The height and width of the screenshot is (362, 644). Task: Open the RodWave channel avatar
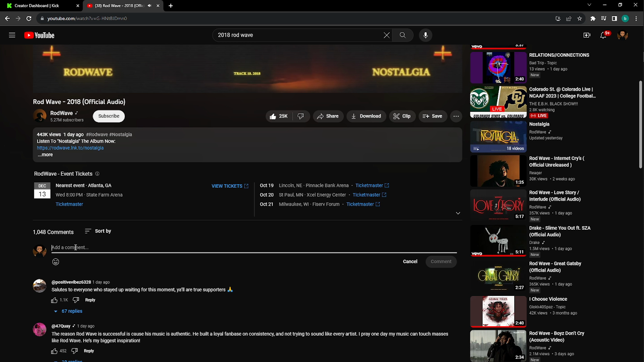click(x=40, y=116)
